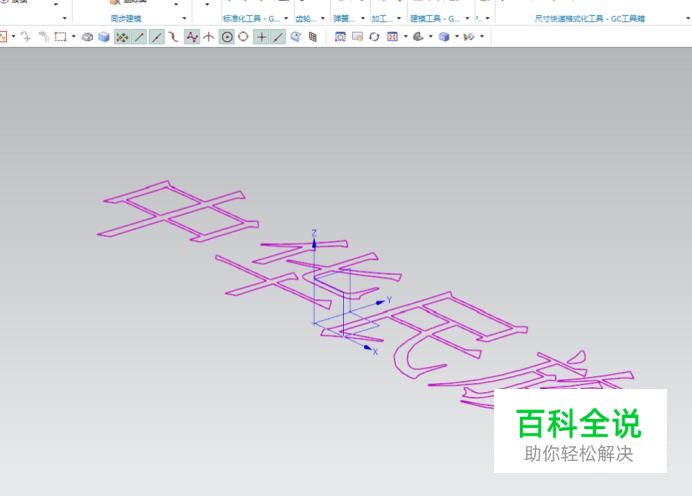Expand the 建模工具 group dropdown arrow
This screenshot has height=498, width=692.
click(467, 19)
